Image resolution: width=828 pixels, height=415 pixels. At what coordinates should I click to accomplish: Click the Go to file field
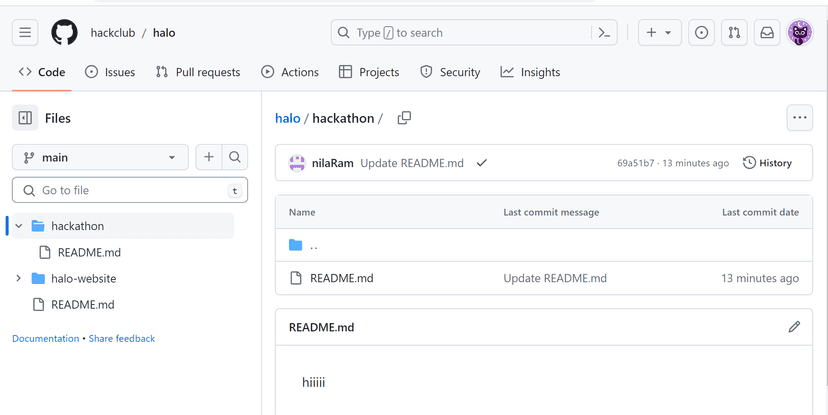(130, 190)
